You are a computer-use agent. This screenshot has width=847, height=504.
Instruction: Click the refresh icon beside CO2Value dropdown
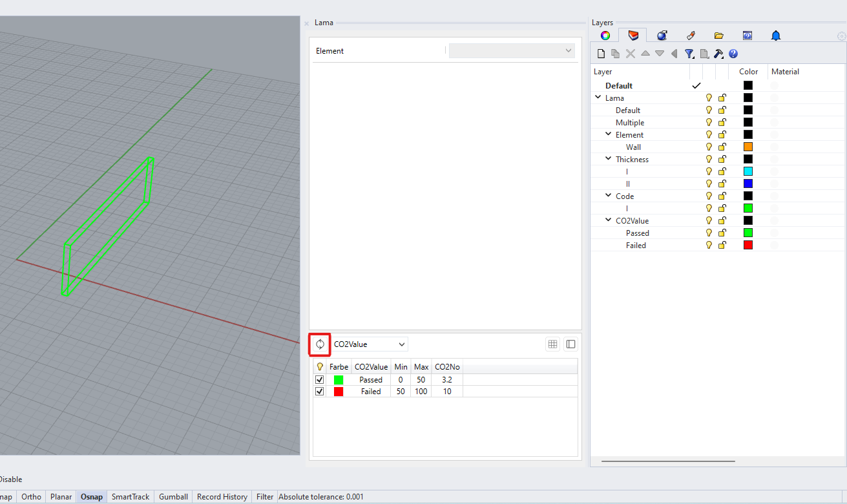coord(320,344)
